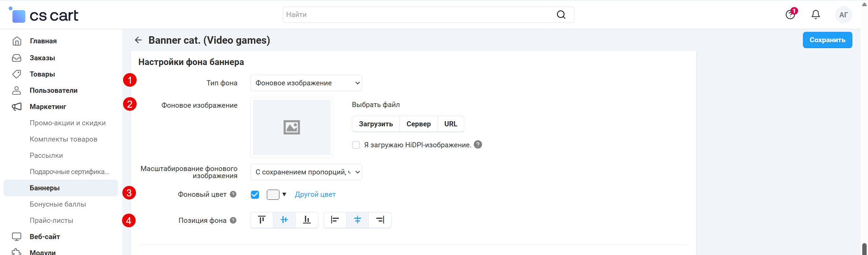Open Заказы in the sidebar

pos(42,58)
